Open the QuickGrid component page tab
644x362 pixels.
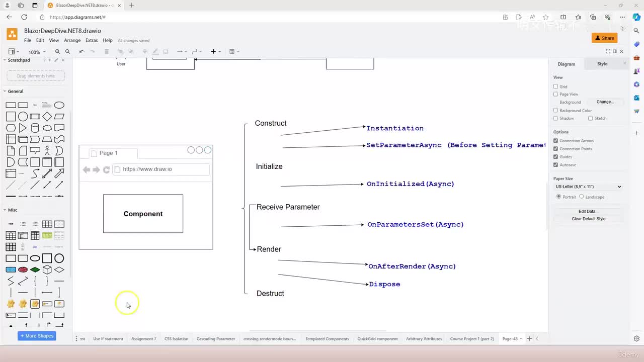point(377,339)
